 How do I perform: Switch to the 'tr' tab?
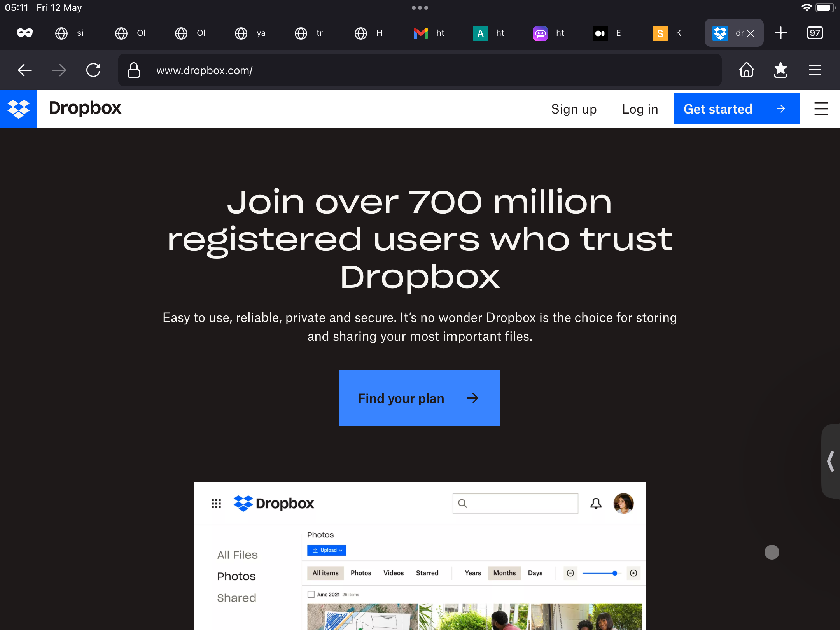click(310, 33)
